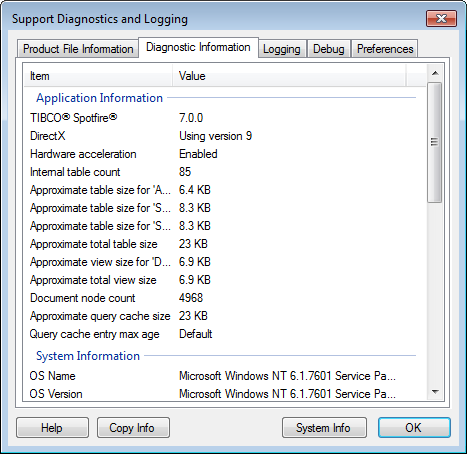
Task: Click the Value column header
Action: click(289, 76)
